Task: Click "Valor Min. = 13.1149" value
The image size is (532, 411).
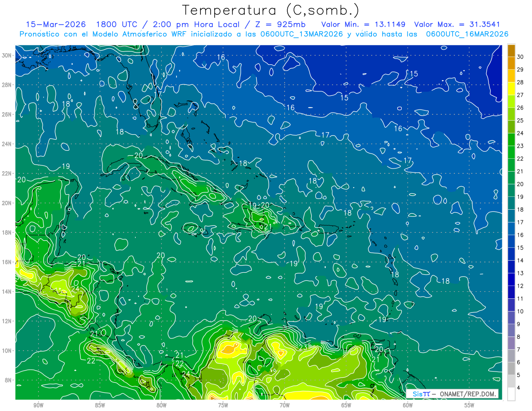Action: pos(364,24)
